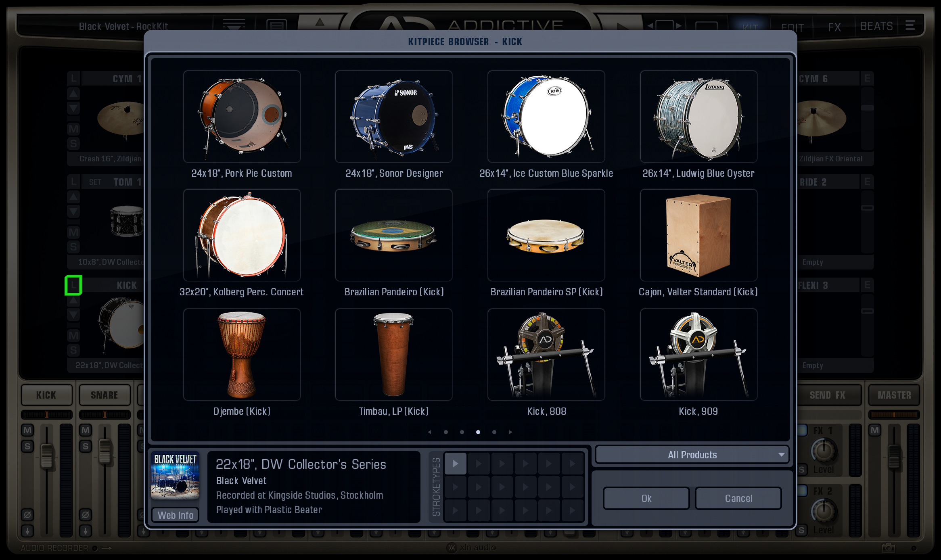Screen dimensions: 941x560
Task: Invert phase on KICK mixer channel
Action: (27, 515)
